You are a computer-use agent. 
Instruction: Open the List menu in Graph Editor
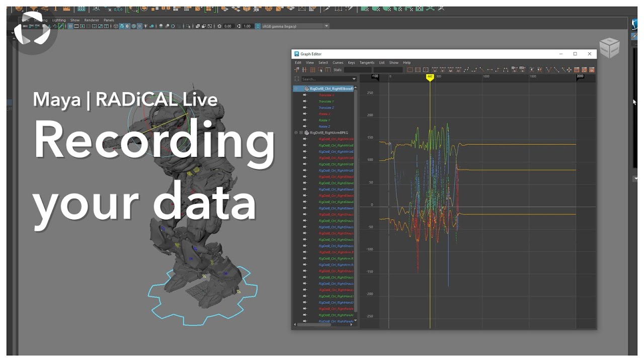pos(382,63)
